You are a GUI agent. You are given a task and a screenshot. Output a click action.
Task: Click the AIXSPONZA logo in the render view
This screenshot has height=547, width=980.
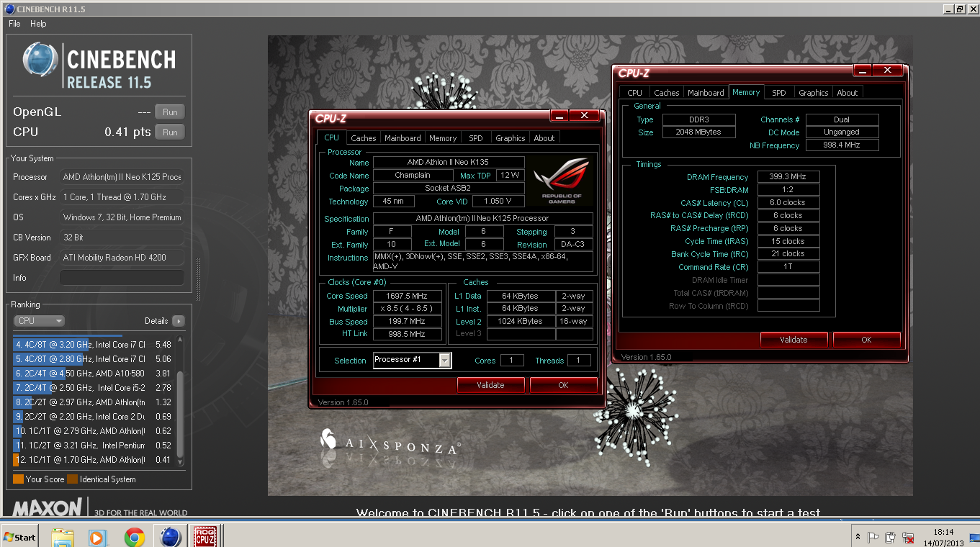point(390,443)
